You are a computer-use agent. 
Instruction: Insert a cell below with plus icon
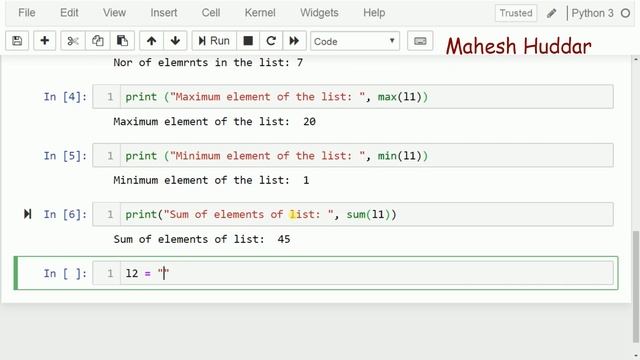pos(44,41)
